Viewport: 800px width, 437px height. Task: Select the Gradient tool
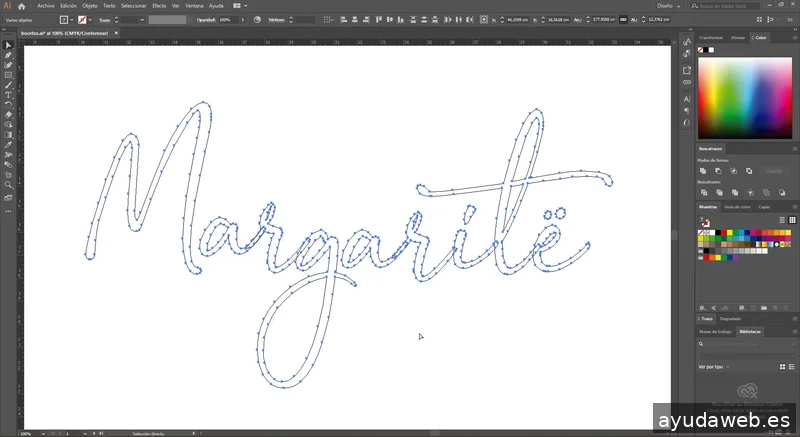(x=8, y=135)
